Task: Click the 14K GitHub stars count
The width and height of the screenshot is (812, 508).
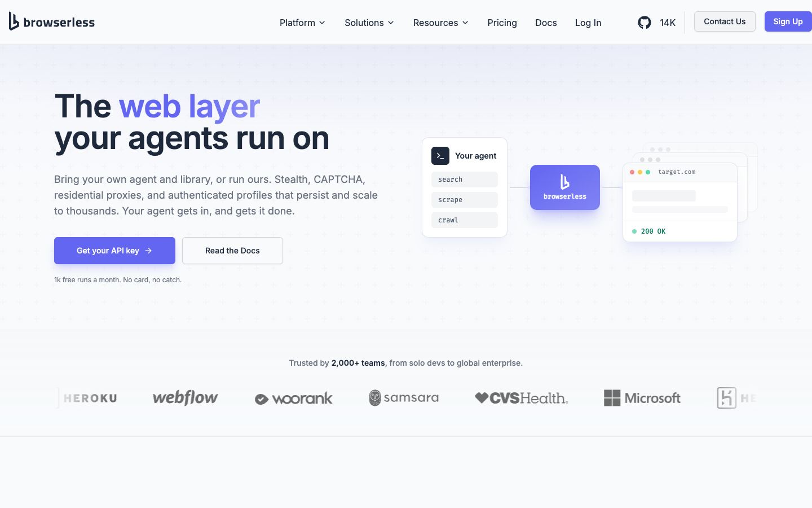Action: point(668,23)
